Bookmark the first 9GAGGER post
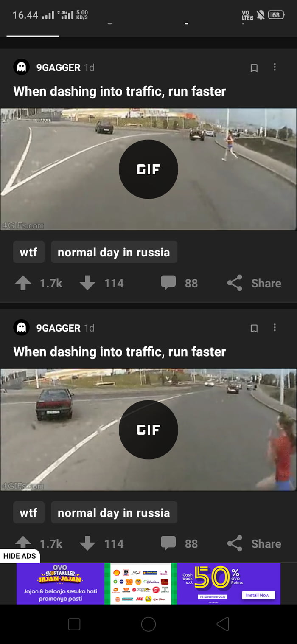This screenshot has width=297, height=644. pos(254,68)
